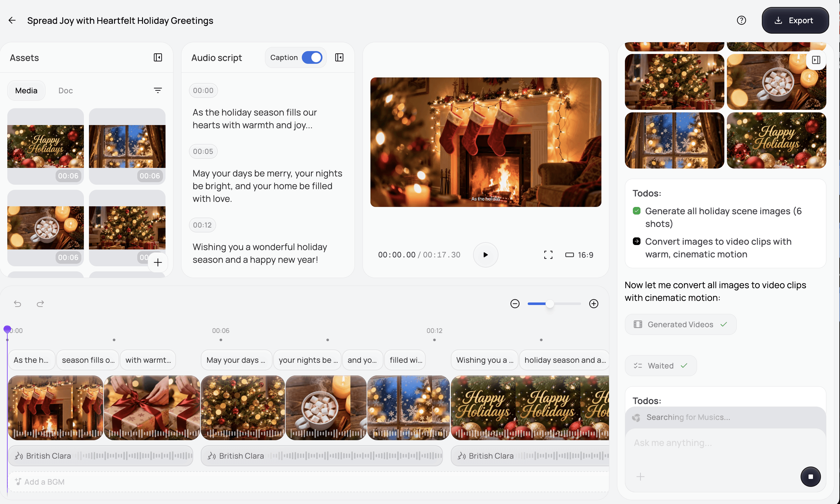The width and height of the screenshot is (840, 504).
Task: Expand the Generated Videos step
Action: pos(680,324)
